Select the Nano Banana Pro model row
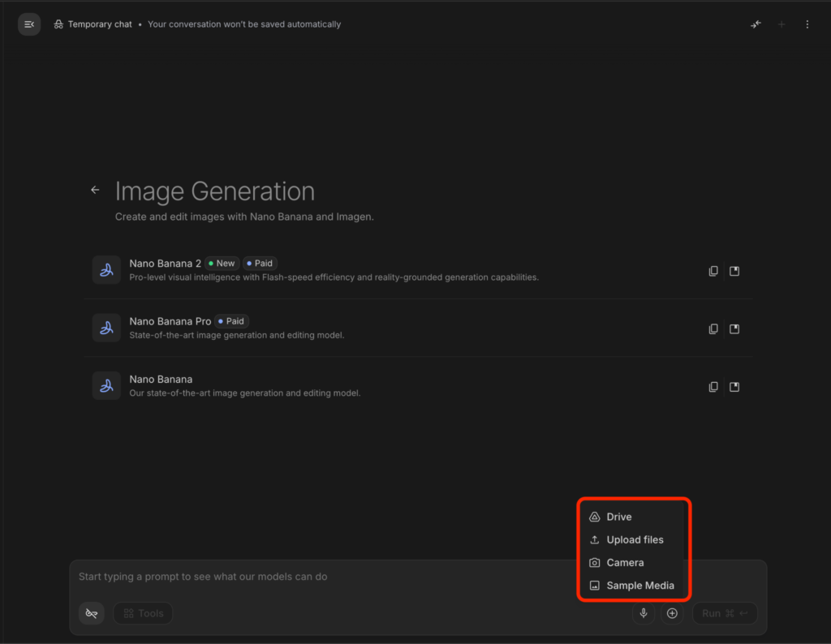This screenshot has width=831, height=644. tap(418, 328)
